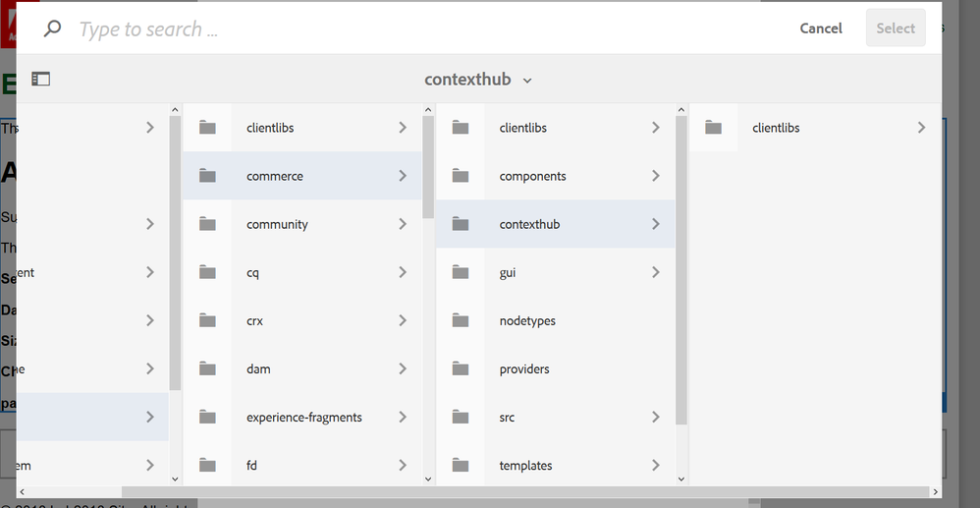Click the gui folder icon
The width and height of the screenshot is (980, 508).
[x=460, y=272]
